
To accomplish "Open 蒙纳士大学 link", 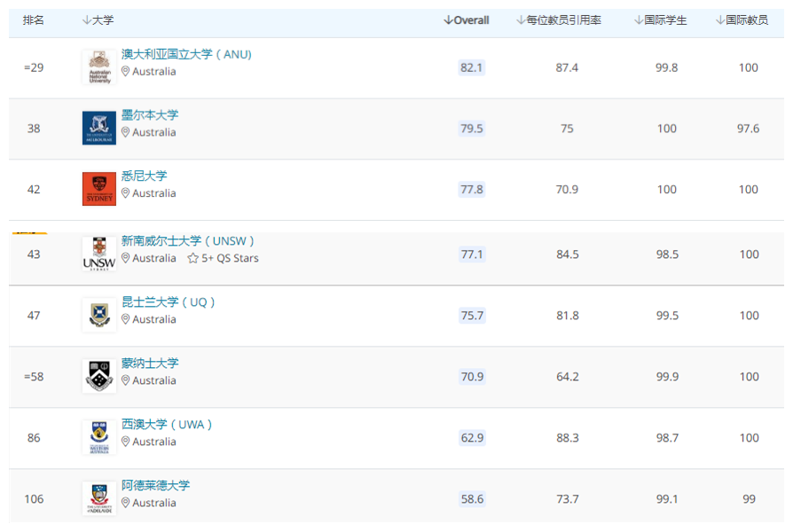I will click(x=150, y=364).
